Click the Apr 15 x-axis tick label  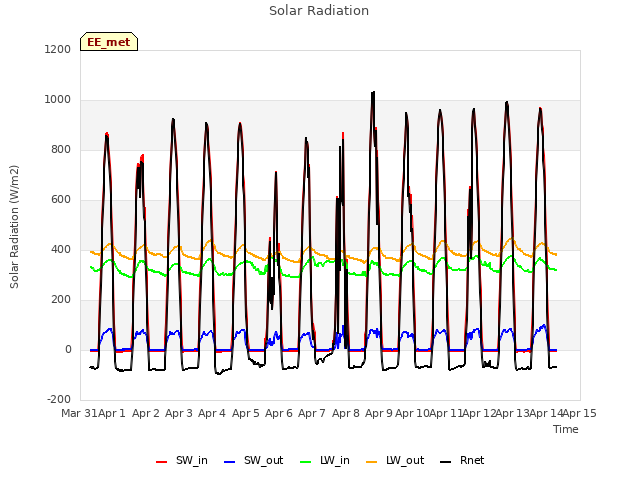tap(580, 413)
